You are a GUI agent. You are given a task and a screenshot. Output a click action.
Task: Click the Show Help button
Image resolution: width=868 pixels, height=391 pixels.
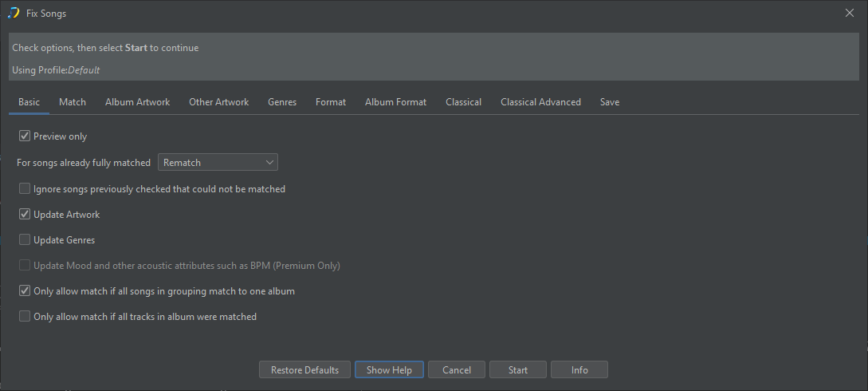point(389,370)
